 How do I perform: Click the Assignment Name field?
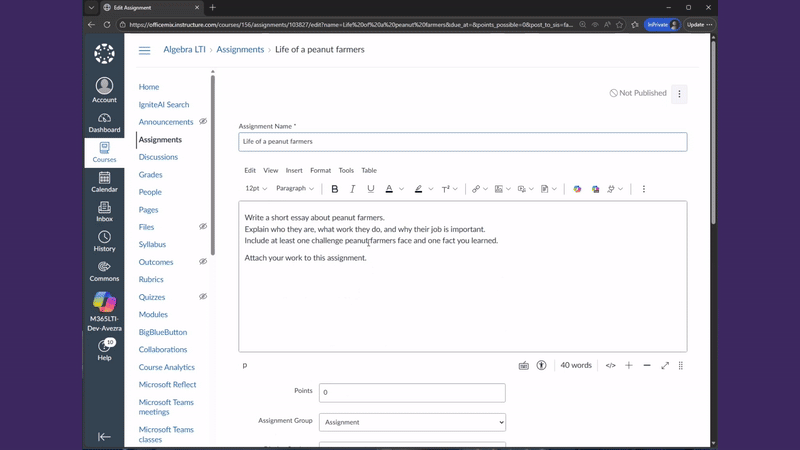pyautogui.click(x=463, y=142)
